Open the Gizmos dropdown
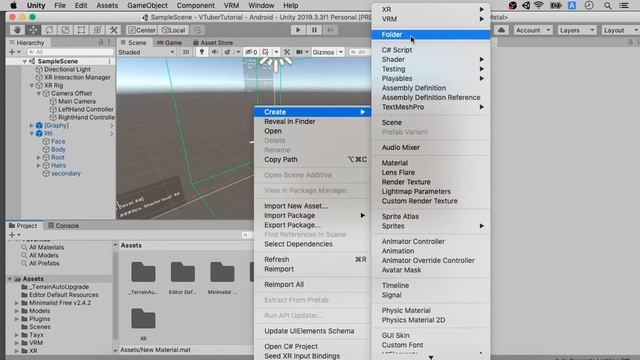 [x=327, y=52]
